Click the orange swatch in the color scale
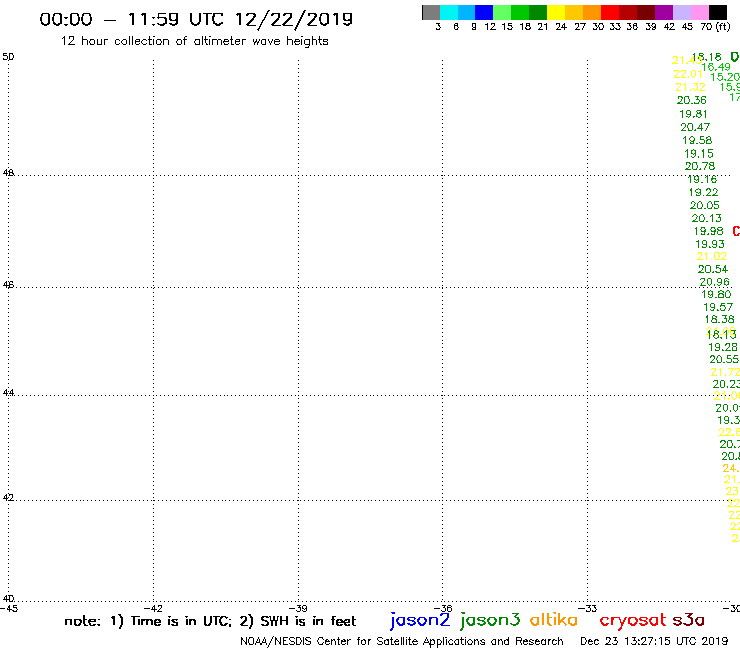The height and width of the screenshot is (650, 740). coord(592,12)
